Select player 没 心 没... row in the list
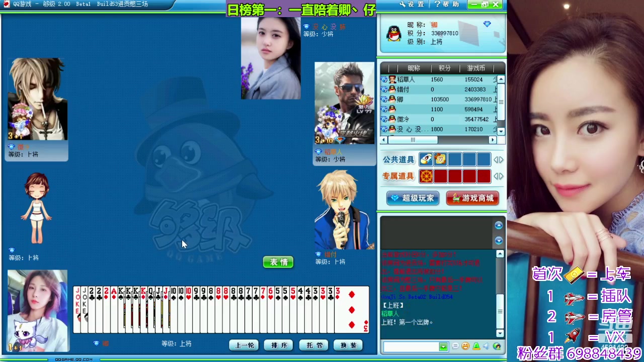The image size is (644, 362). (x=439, y=129)
